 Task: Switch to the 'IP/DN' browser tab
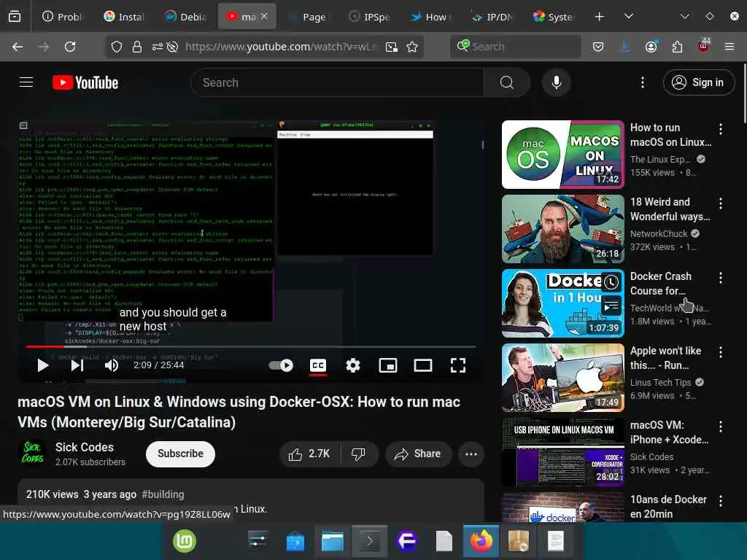(x=492, y=17)
